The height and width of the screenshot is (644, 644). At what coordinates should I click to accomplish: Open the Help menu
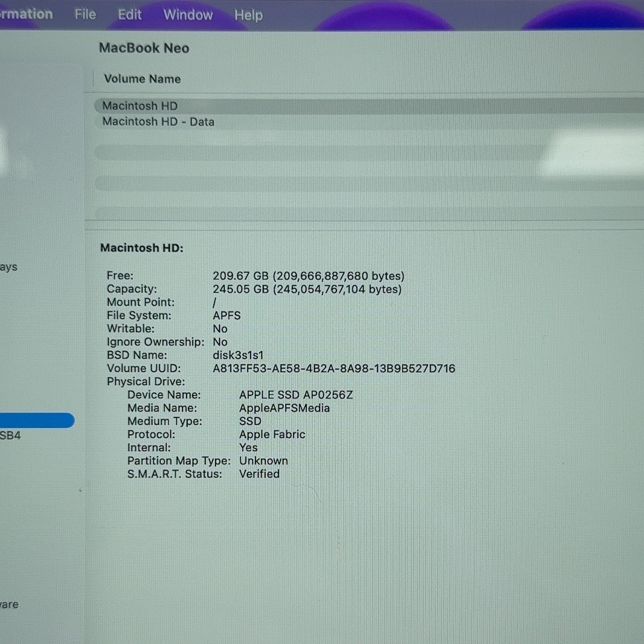[x=249, y=15]
